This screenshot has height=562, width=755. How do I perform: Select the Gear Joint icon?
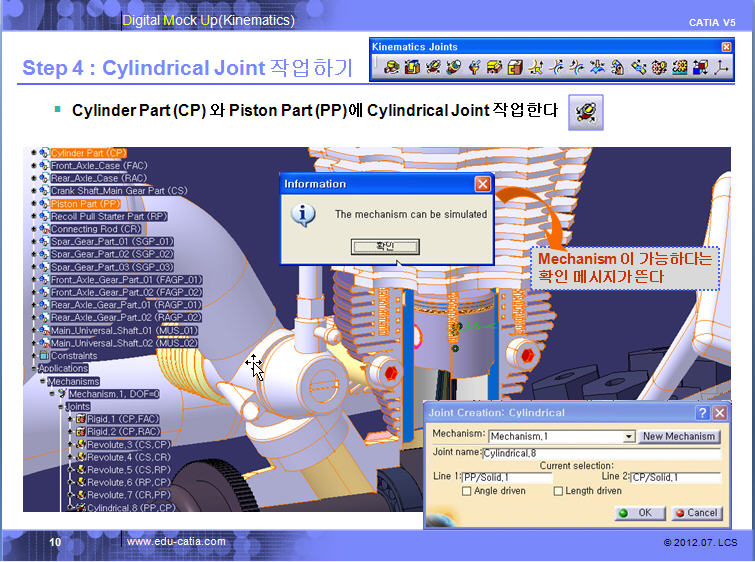pyautogui.click(x=660, y=68)
